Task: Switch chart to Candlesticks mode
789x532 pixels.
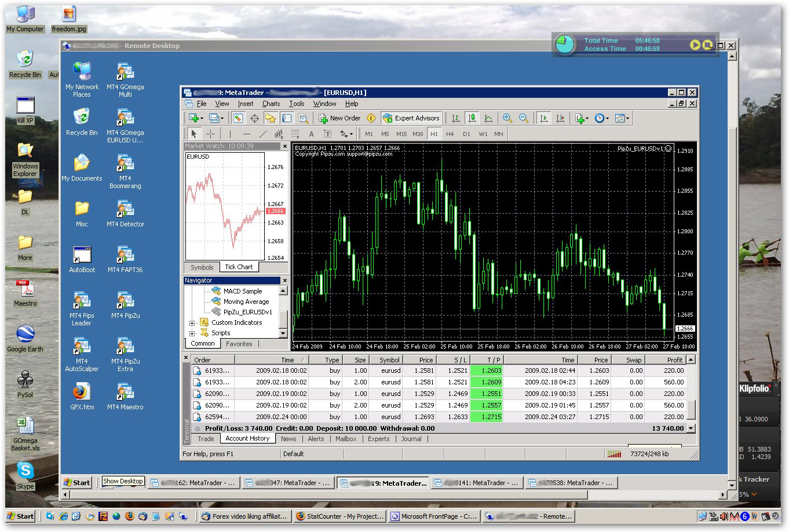Action: pos(472,118)
